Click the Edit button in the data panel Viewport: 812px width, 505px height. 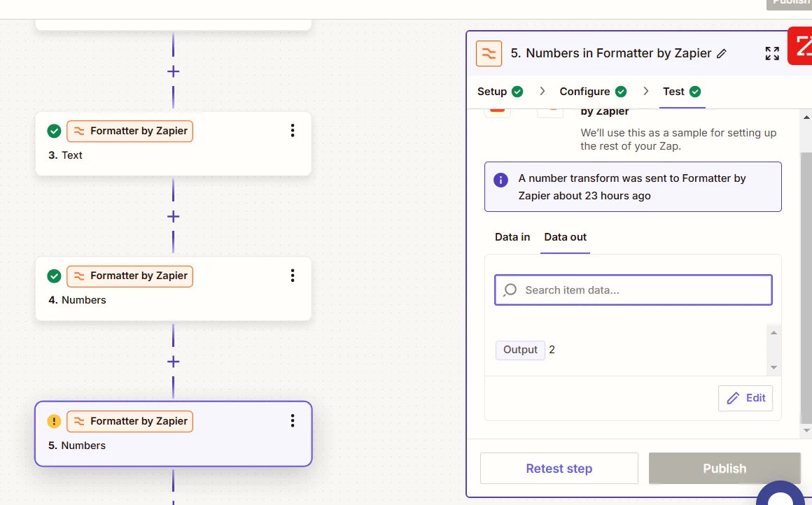pyautogui.click(x=745, y=398)
